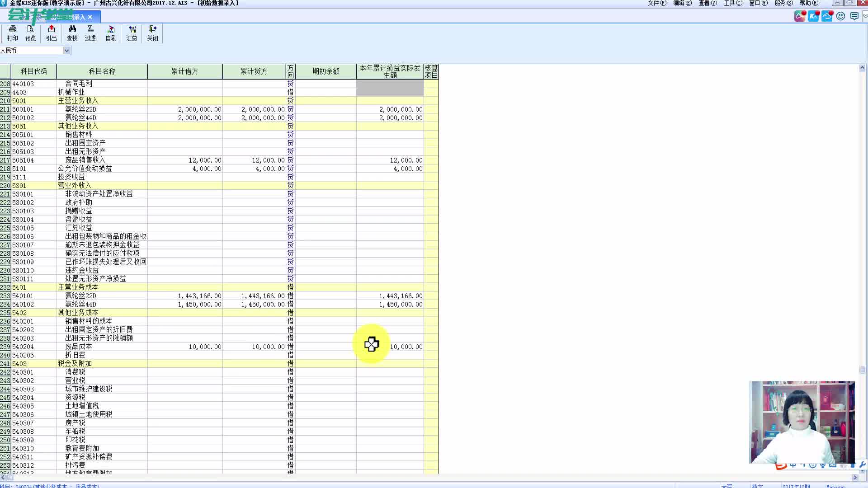
Task: Click the 印花税 account name
Action: click(x=75, y=440)
